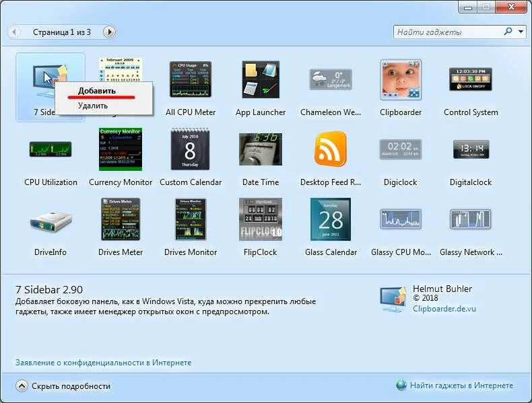Click the 7 Sidebar 2.90 title text
Image resolution: width=532 pixels, height=403 pixels.
(x=49, y=290)
